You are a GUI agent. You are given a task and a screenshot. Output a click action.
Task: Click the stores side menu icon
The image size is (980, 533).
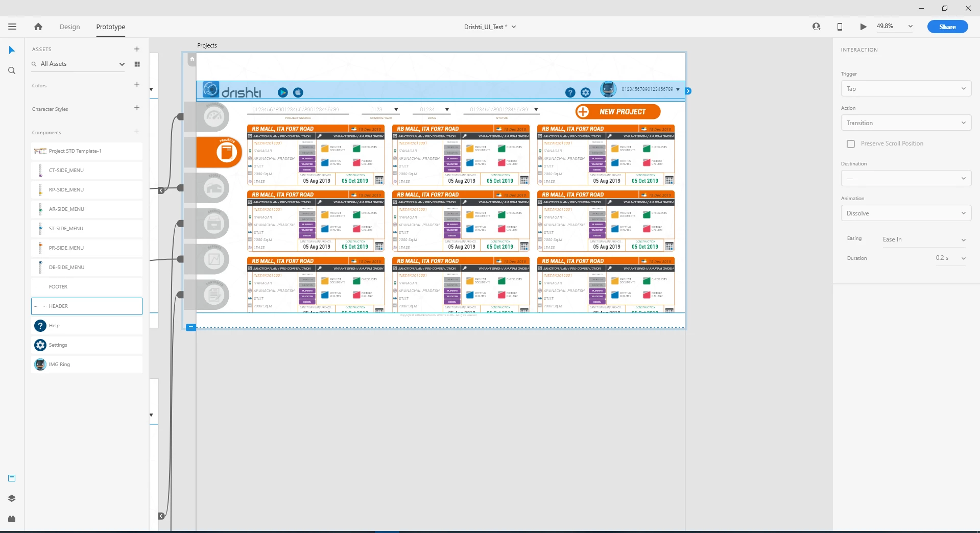[213, 188]
